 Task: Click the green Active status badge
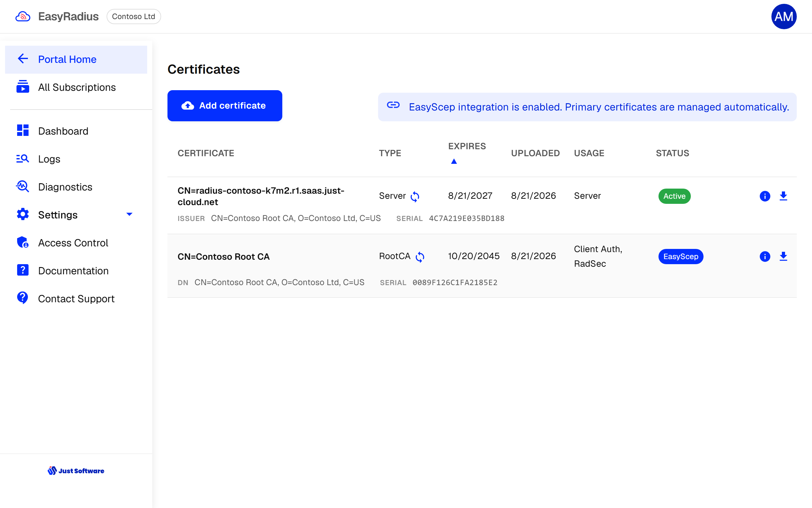tap(674, 196)
